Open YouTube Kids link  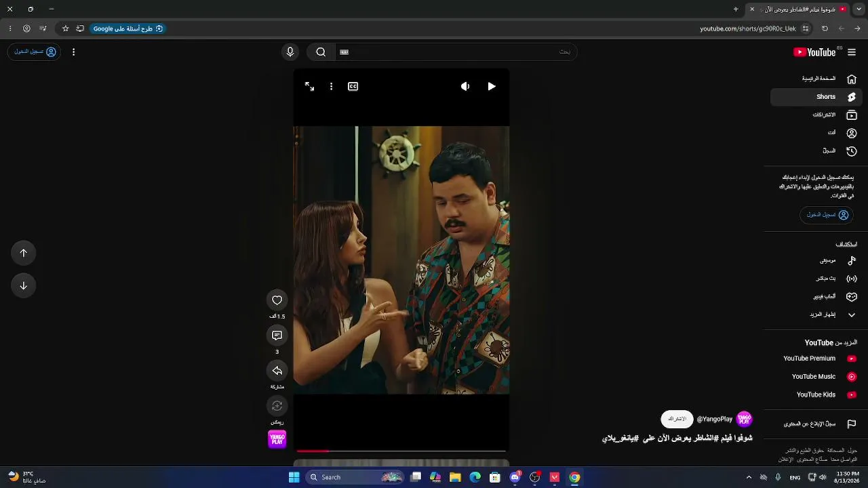816,394
